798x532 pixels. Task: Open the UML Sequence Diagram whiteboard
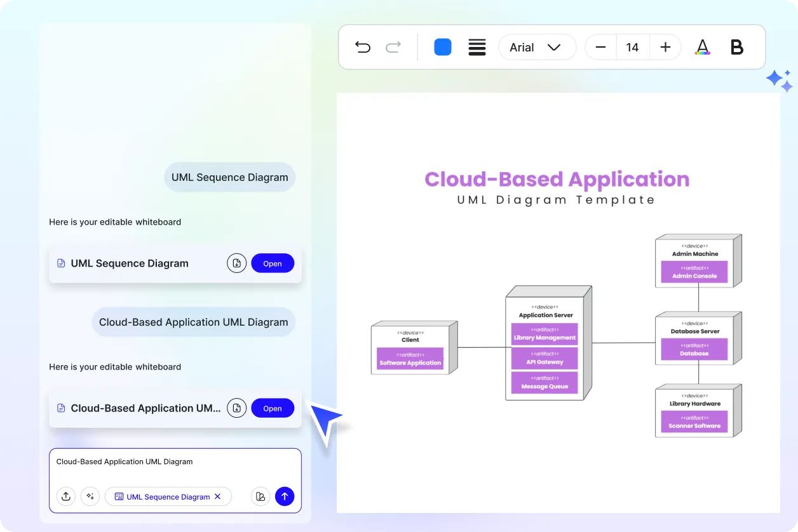click(x=273, y=263)
